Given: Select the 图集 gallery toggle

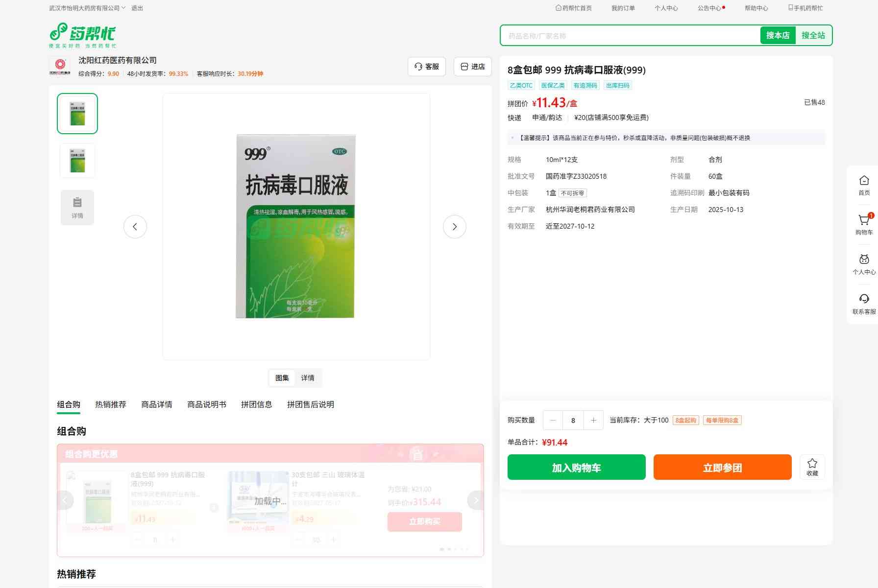Looking at the screenshot, I should (x=282, y=378).
